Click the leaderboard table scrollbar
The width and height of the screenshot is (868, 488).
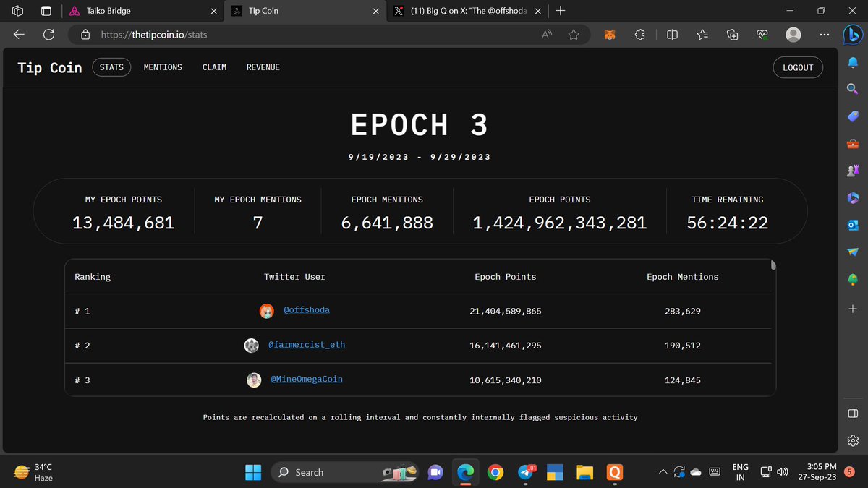tap(773, 265)
